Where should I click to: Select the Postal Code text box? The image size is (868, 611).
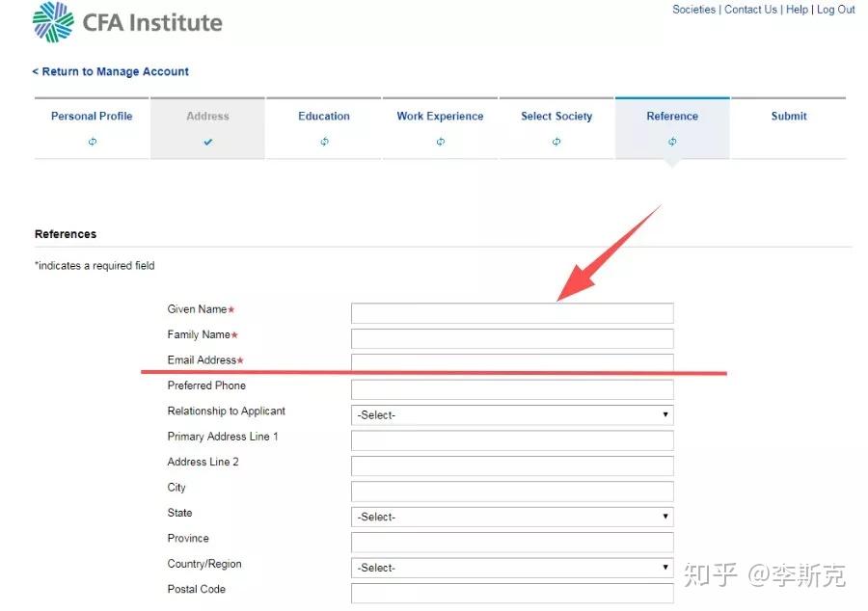512,593
